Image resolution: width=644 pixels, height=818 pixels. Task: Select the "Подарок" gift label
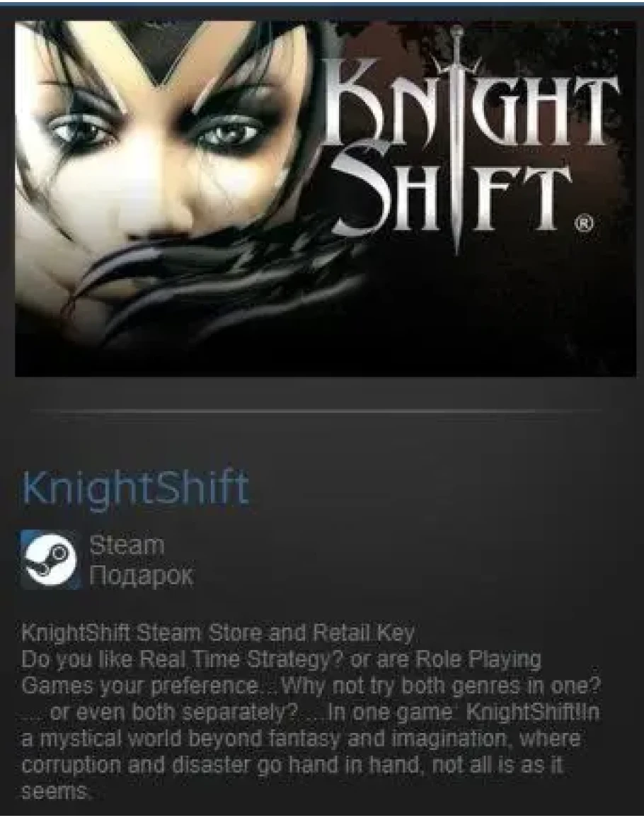[142, 576]
